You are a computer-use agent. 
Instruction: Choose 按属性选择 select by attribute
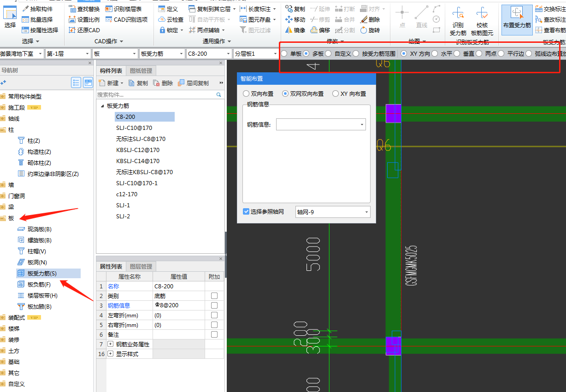(x=40, y=30)
